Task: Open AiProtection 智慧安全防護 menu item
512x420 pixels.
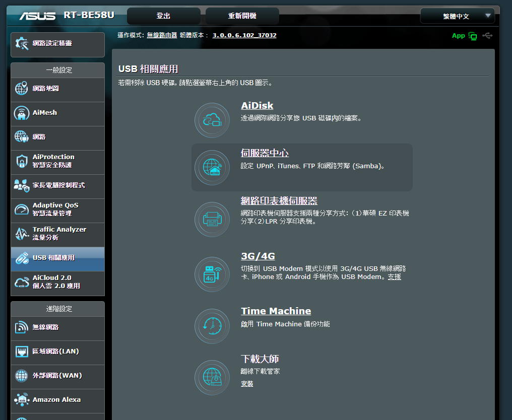Action: tap(58, 162)
